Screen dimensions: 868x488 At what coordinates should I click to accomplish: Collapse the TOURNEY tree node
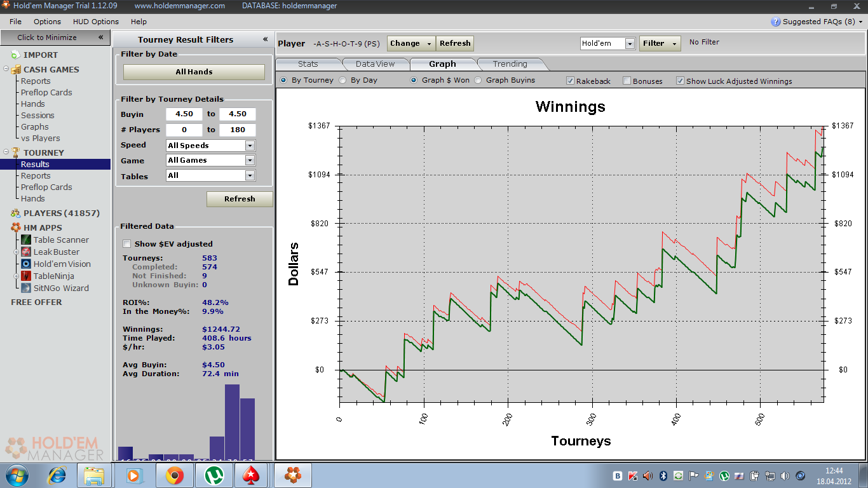pyautogui.click(x=6, y=152)
